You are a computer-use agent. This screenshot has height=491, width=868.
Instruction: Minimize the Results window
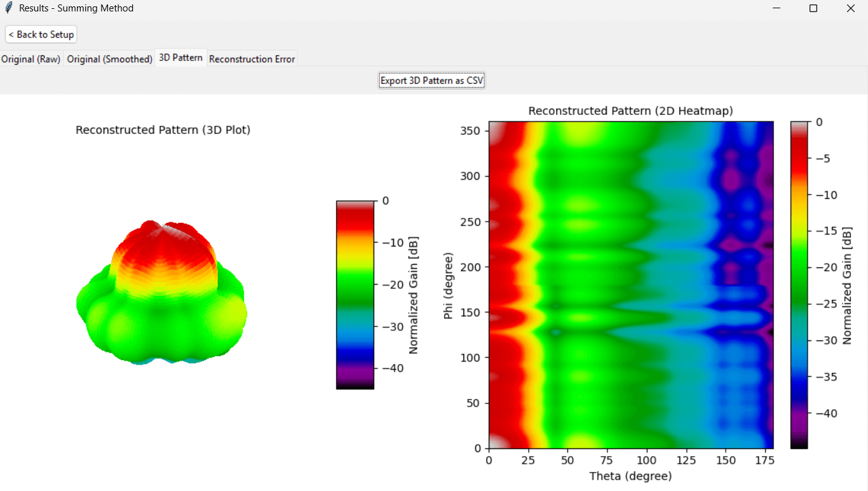tap(776, 8)
